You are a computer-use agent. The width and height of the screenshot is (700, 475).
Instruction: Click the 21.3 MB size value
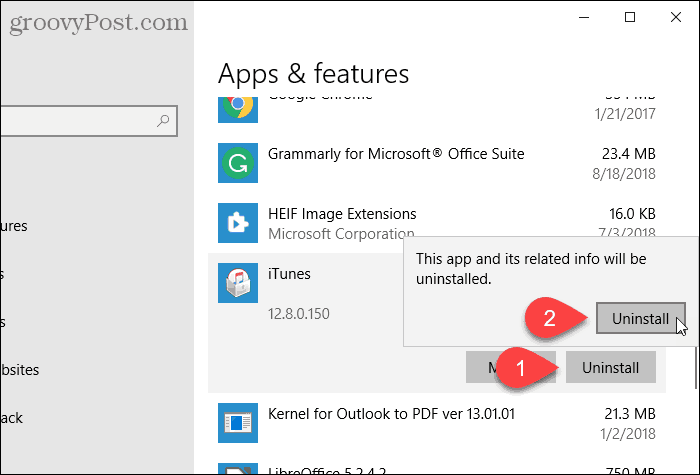click(630, 414)
